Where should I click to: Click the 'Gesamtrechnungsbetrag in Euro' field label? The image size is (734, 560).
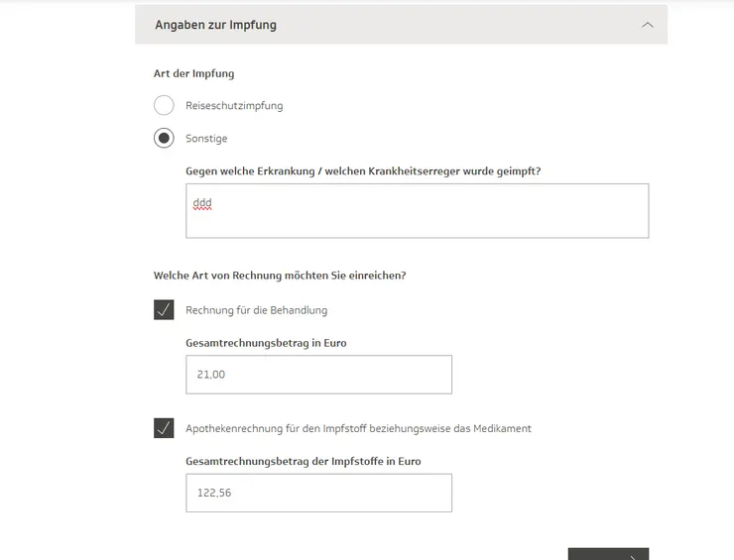pos(266,343)
